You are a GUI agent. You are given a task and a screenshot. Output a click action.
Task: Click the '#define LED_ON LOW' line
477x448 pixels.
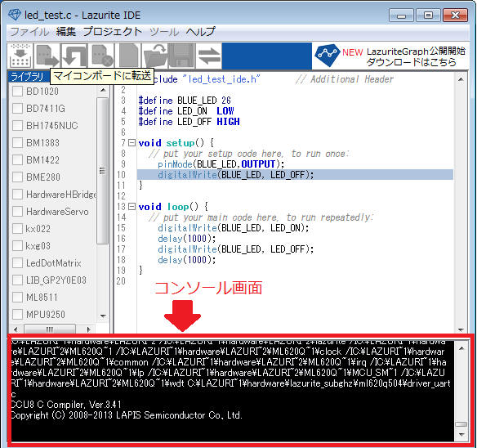click(x=186, y=111)
